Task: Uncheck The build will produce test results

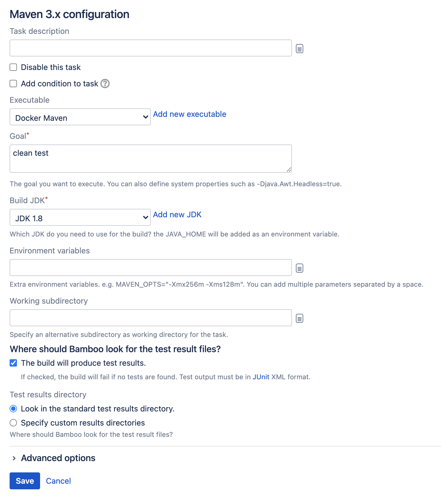Action: pos(13,363)
